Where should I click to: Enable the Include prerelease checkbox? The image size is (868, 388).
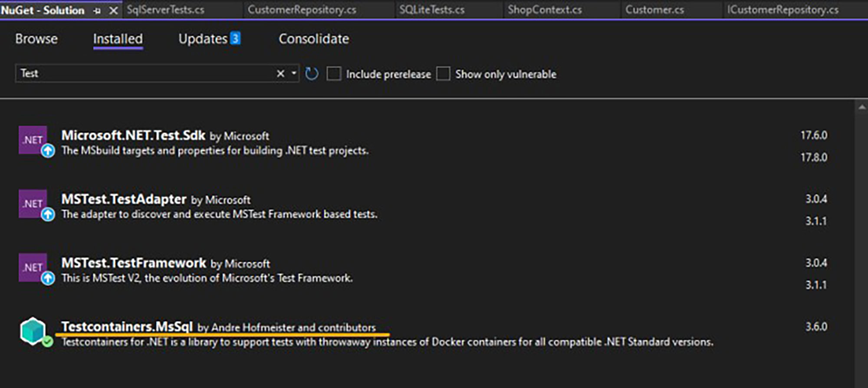click(x=334, y=74)
